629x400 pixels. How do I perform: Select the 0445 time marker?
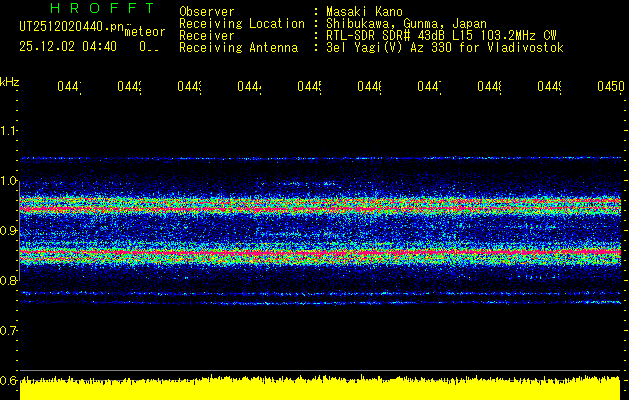point(309,86)
